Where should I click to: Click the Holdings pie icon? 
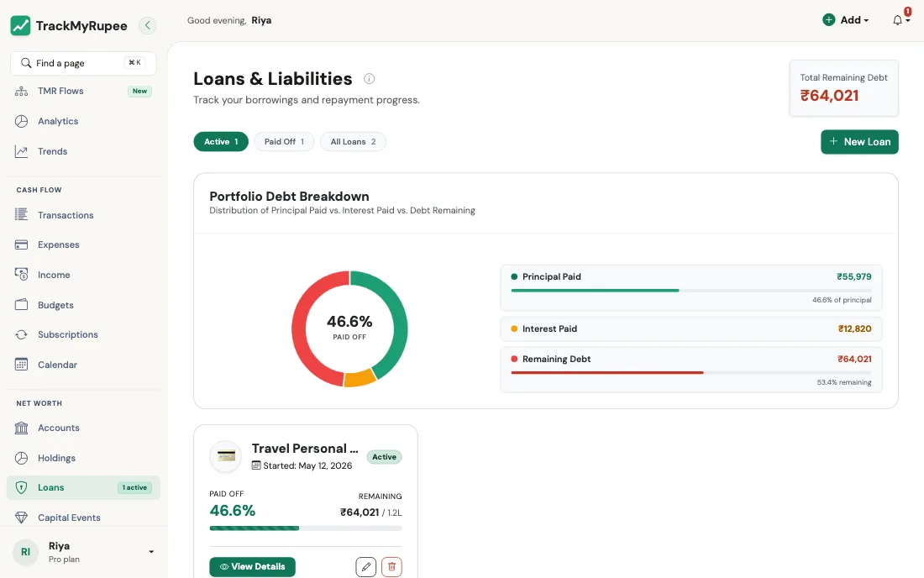[x=21, y=458]
